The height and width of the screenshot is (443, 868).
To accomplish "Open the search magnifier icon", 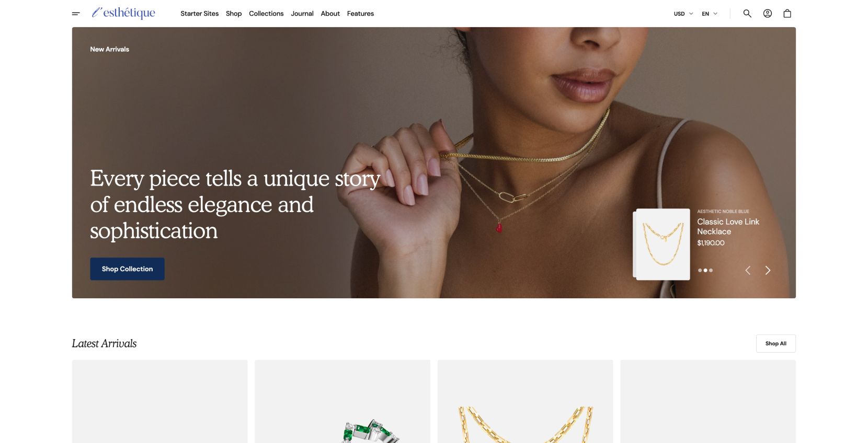I will pos(747,14).
